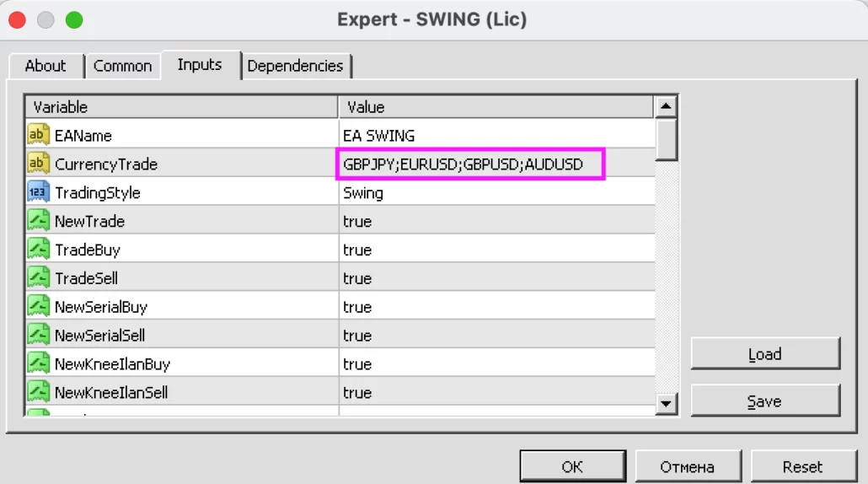868x484 pixels.
Task: Select the NewKneeIlanBuy variable label
Action: coord(112,364)
